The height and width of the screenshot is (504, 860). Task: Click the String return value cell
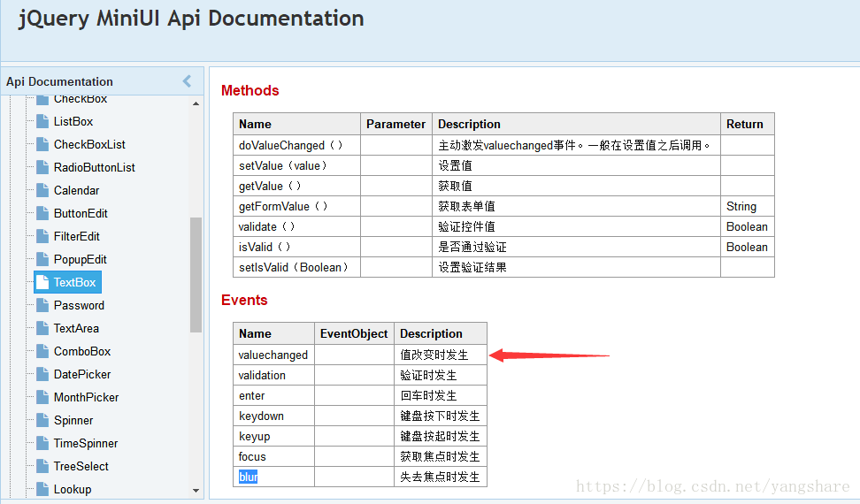coord(748,206)
